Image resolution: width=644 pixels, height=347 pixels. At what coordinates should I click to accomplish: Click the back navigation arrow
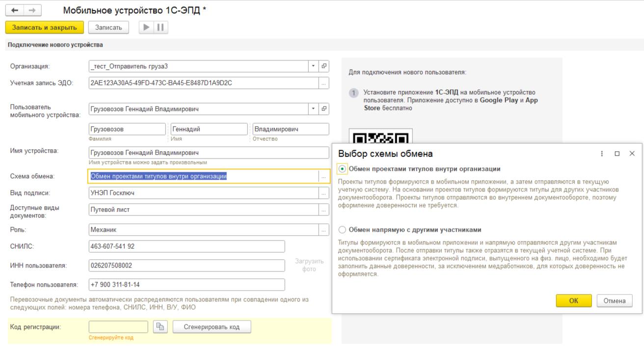point(15,10)
